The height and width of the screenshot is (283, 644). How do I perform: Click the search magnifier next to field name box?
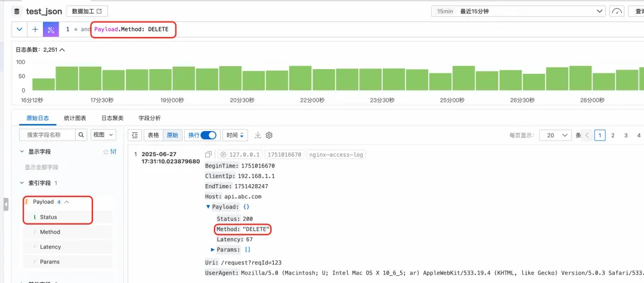click(x=81, y=135)
